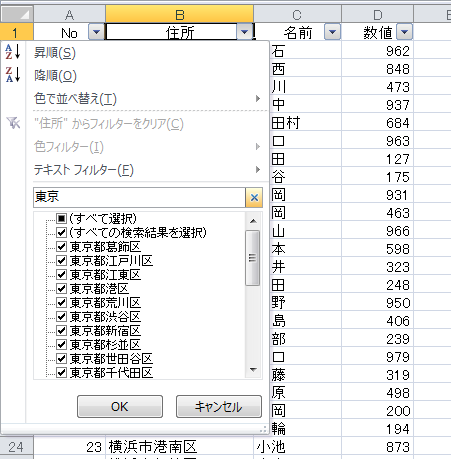Open the No column filter dropdown

(96, 32)
